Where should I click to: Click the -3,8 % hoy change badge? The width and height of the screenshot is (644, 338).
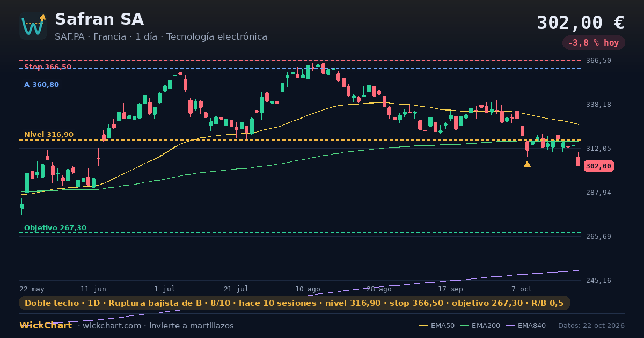[594, 43]
